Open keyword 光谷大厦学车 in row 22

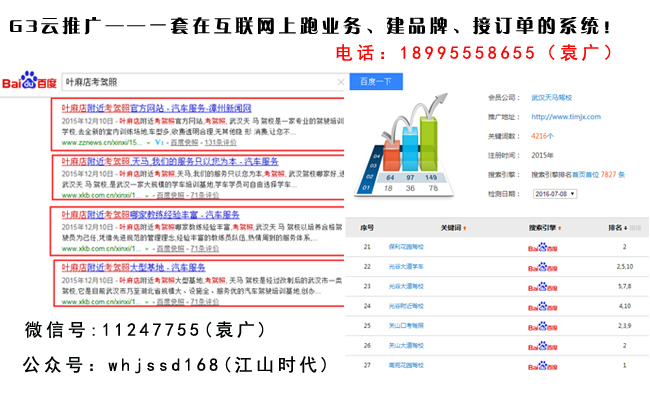[406, 267]
